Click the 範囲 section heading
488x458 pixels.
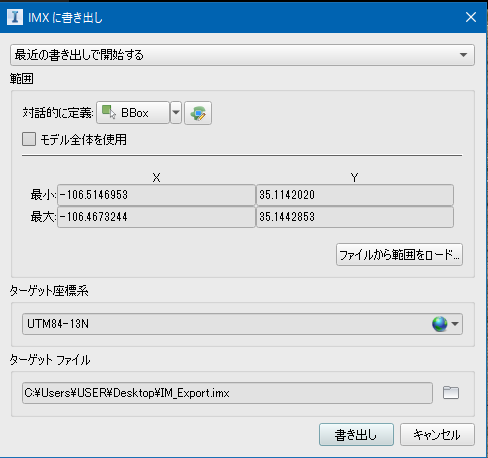(22, 79)
